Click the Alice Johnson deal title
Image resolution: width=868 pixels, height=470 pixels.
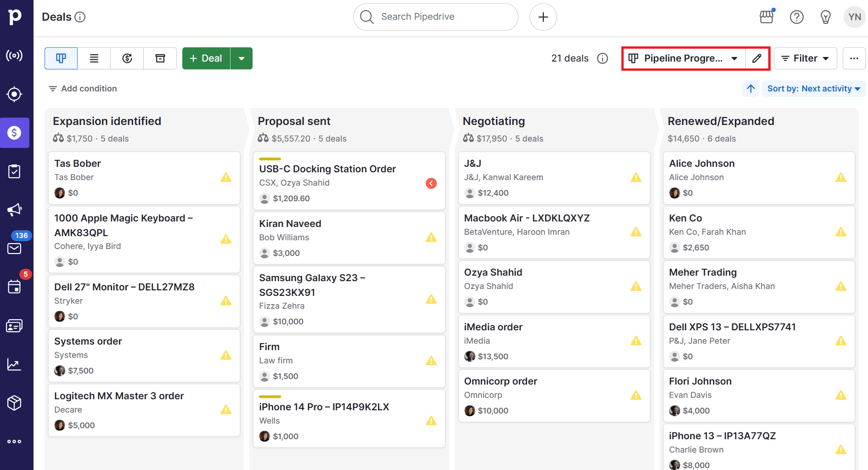click(702, 164)
